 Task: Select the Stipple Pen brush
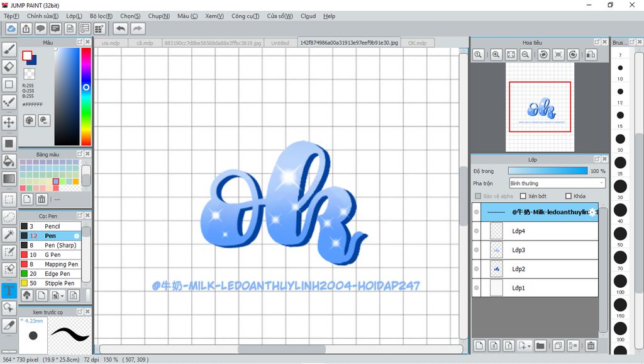[50, 283]
